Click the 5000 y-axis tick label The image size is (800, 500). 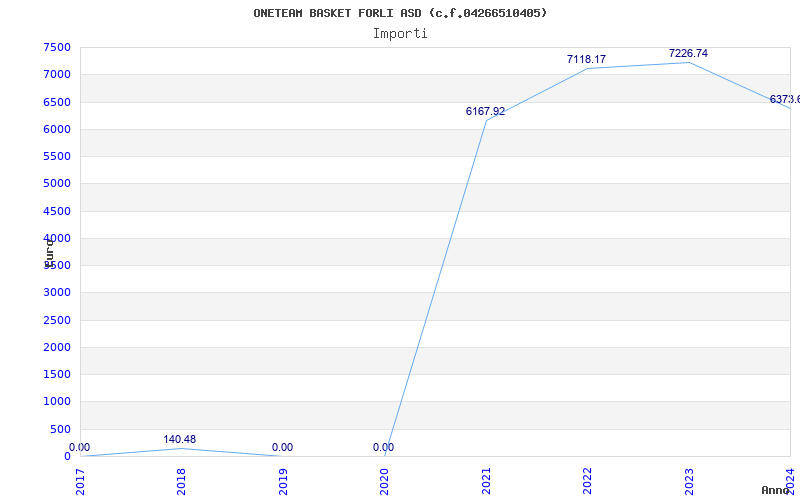click(57, 183)
